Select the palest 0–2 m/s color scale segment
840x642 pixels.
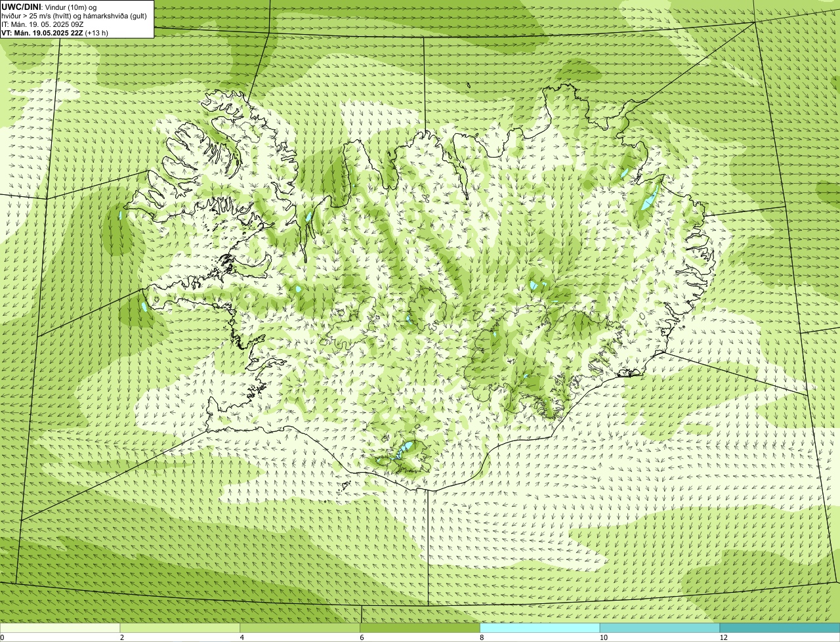tap(60, 628)
